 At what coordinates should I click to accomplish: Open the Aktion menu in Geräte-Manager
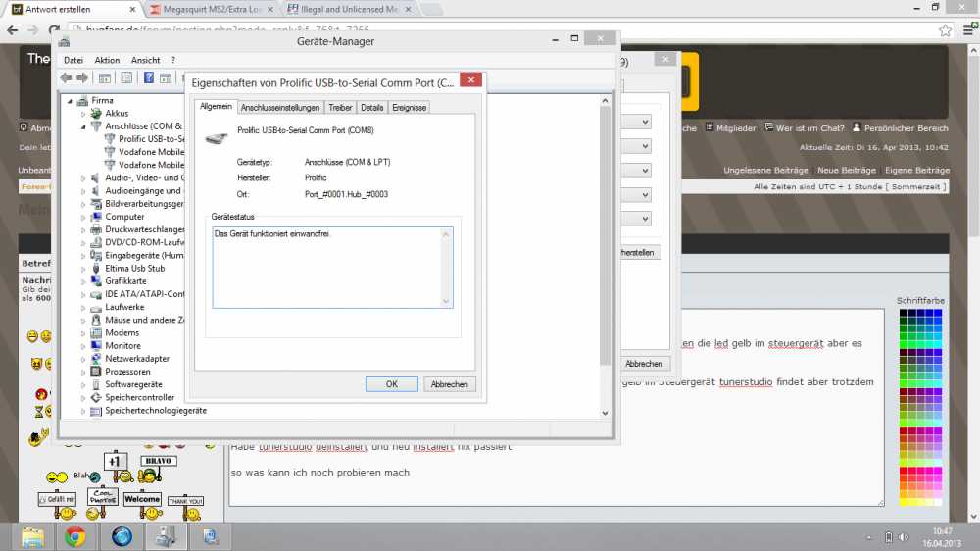107,60
